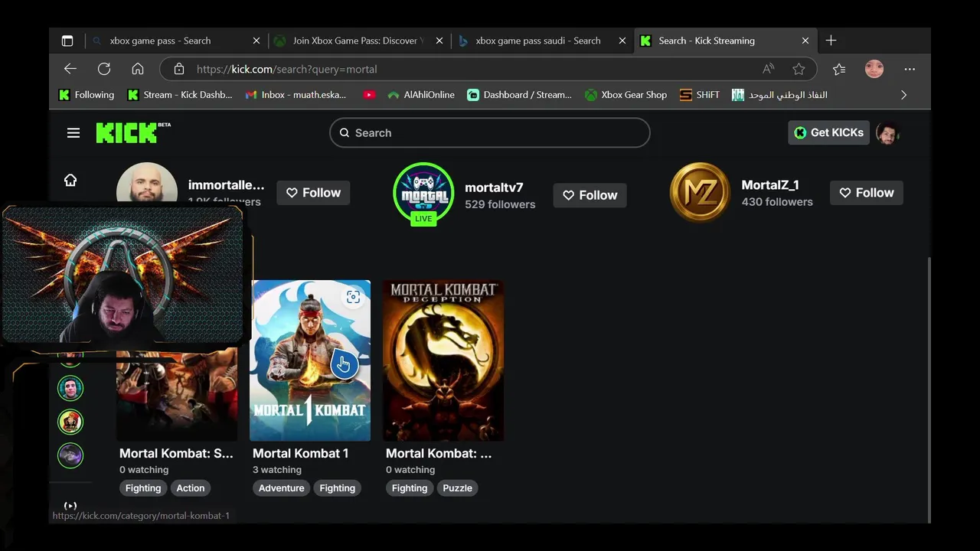
Task: Expand more bookmarks chevron
Action: click(903, 95)
